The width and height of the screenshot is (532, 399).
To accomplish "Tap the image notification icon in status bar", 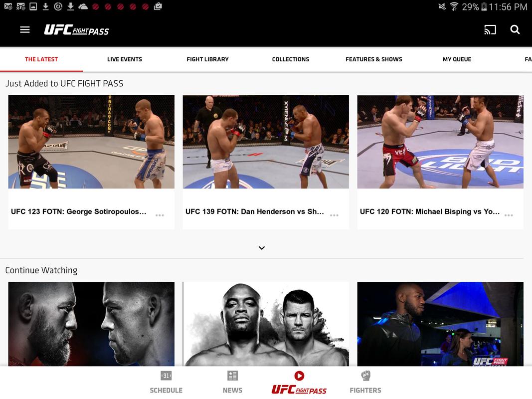I will pos(33,6).
